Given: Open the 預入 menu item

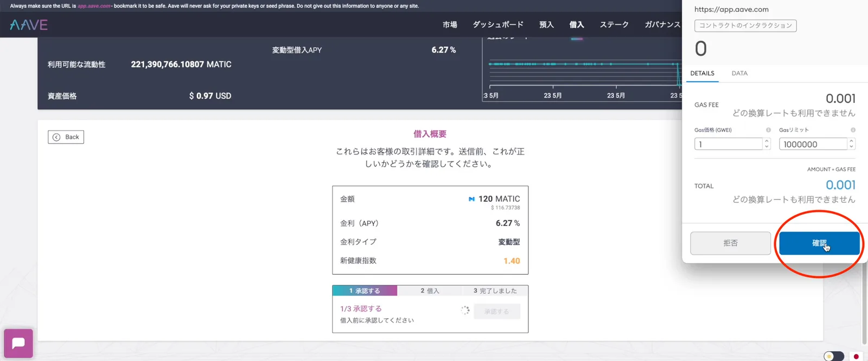Looking at the screenshot, I should tap(546, 25).
